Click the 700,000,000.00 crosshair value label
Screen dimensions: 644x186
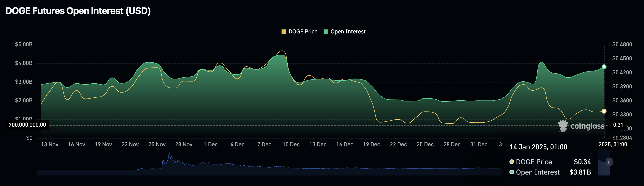[x=27, y=125]
